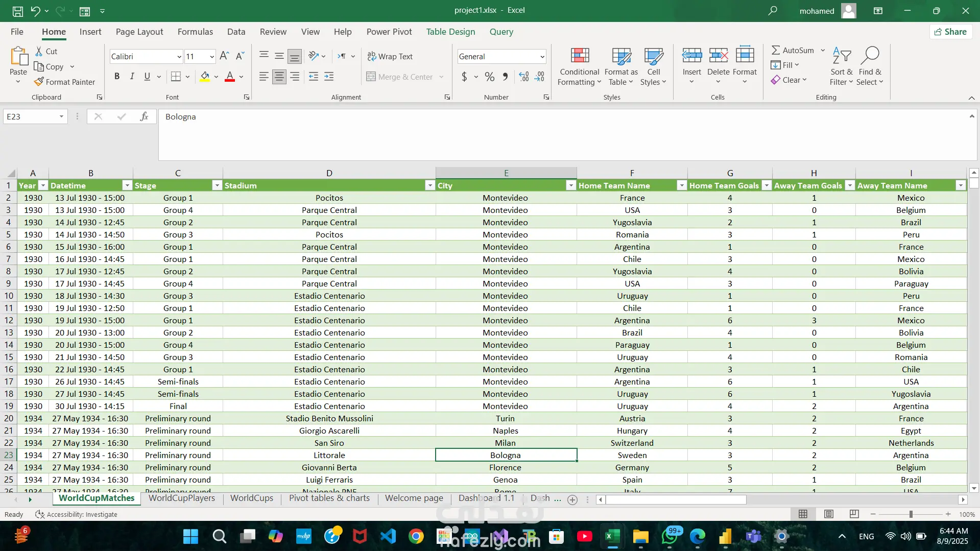Expand the font name dropdown
This screenshot has height=551, width=980.
tap(179, 57)
